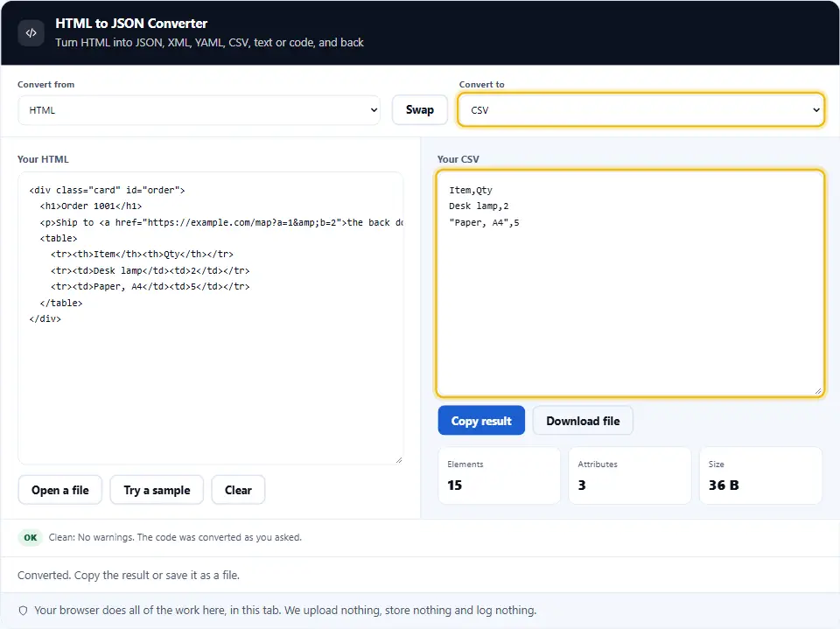The width and height of the screenshot is (840, 629).
Task: Click the 'Item,Qty' CSV header row
Action: pyautogui.click(x=471, y=190)
